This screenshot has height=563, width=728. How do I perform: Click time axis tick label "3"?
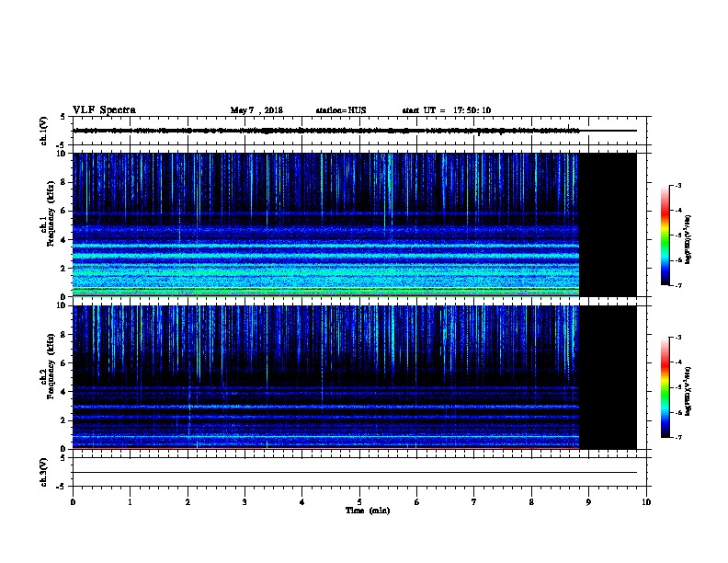click(245, 502)
